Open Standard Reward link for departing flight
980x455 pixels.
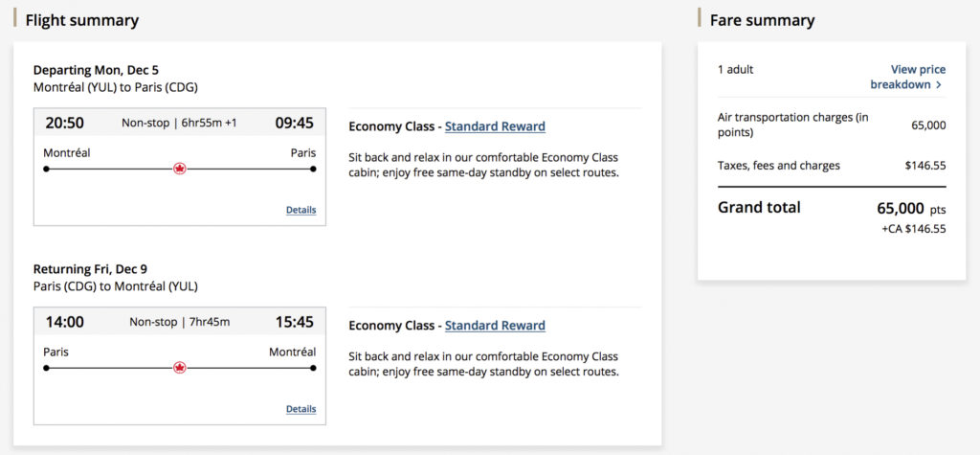click(495, 126)
